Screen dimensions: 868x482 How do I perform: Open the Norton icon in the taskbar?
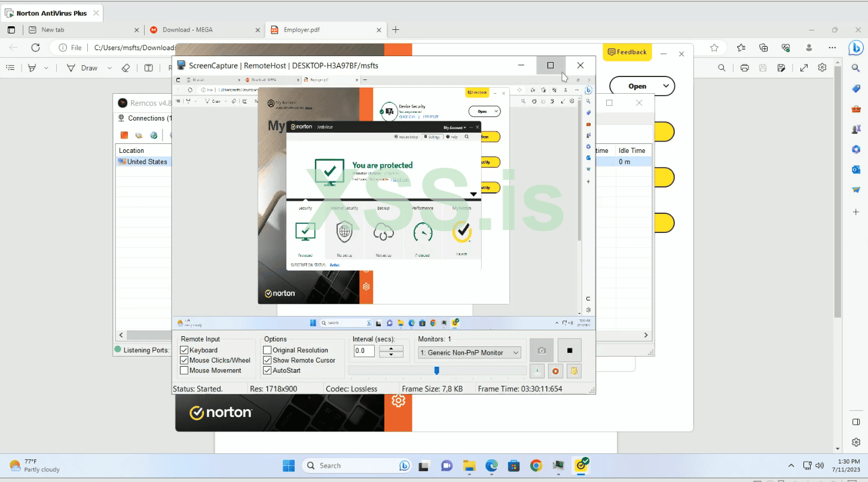point(581,465)
